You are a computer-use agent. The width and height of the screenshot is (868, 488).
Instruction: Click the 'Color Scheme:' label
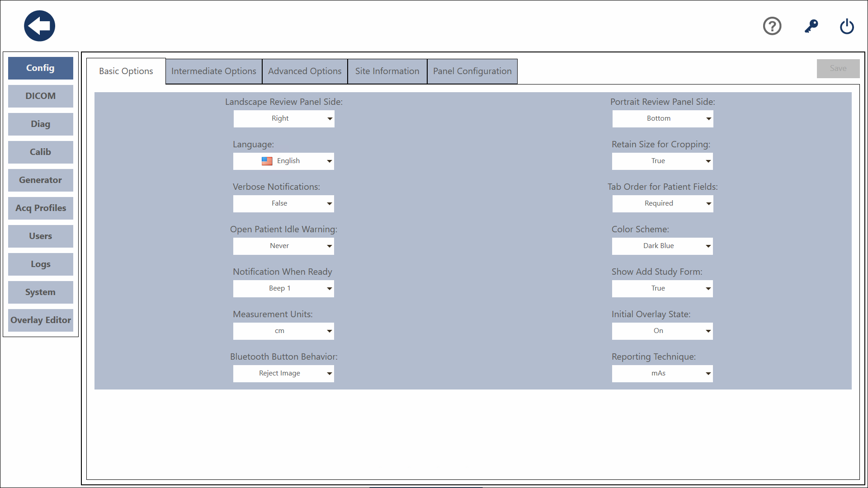[x=640, y=230]
